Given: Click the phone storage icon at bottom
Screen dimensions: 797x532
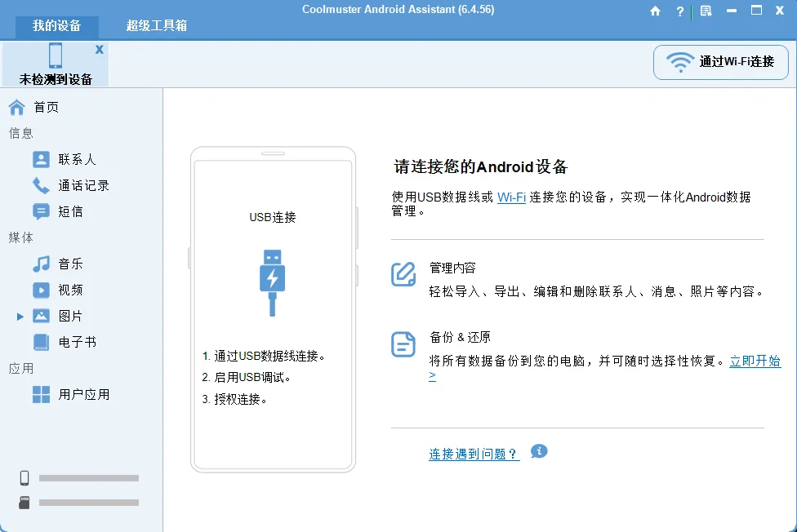Looking at the screenshot, I should 24,478.
